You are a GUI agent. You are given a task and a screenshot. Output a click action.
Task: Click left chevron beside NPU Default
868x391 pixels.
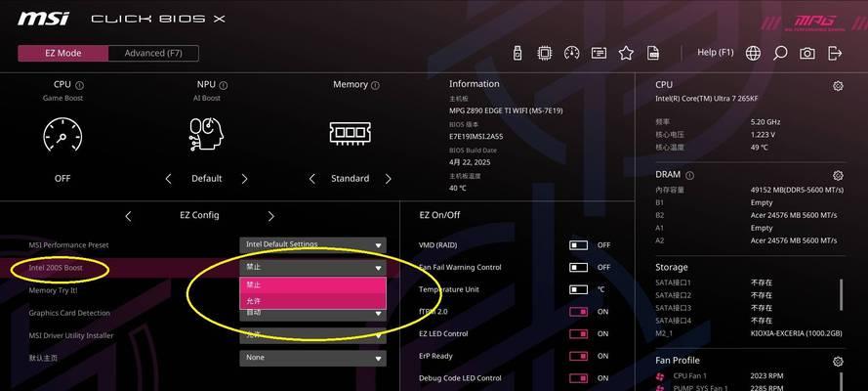(168, 179)
